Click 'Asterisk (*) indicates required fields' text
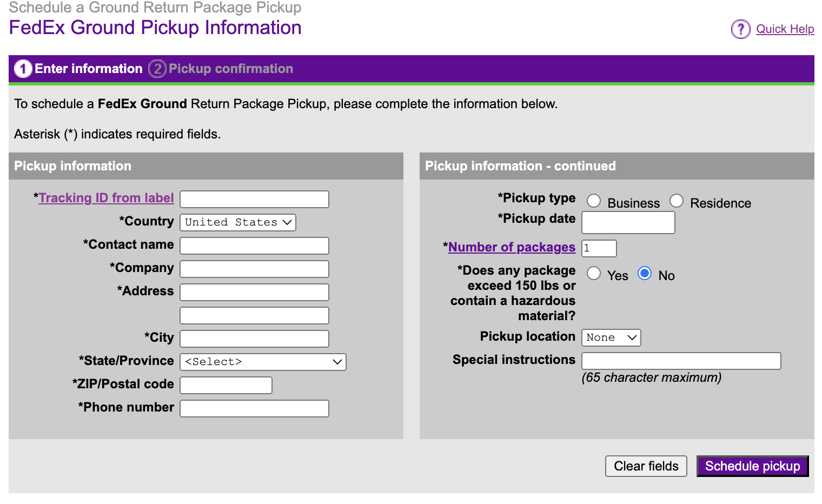This screenshot has width=822, height=504. coord(117,134)
